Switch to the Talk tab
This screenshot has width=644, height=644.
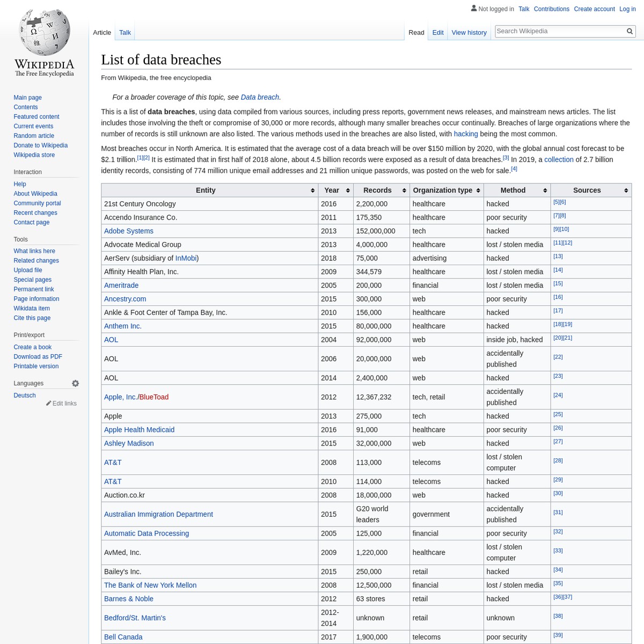125,32
